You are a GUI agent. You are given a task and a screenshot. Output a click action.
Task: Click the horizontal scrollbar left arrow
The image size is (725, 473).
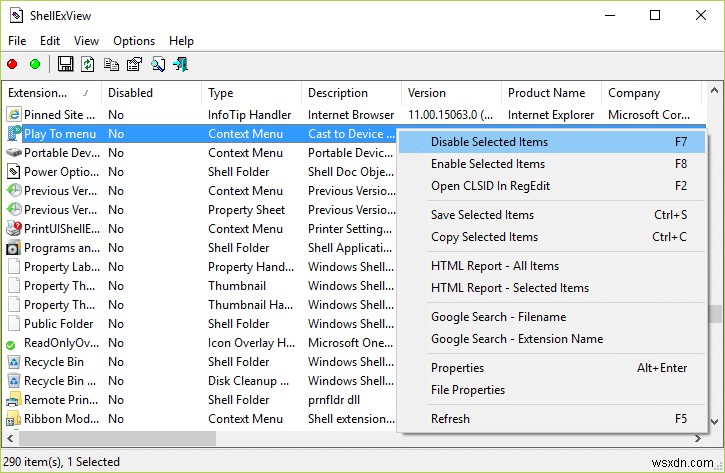tap(10, 438)
